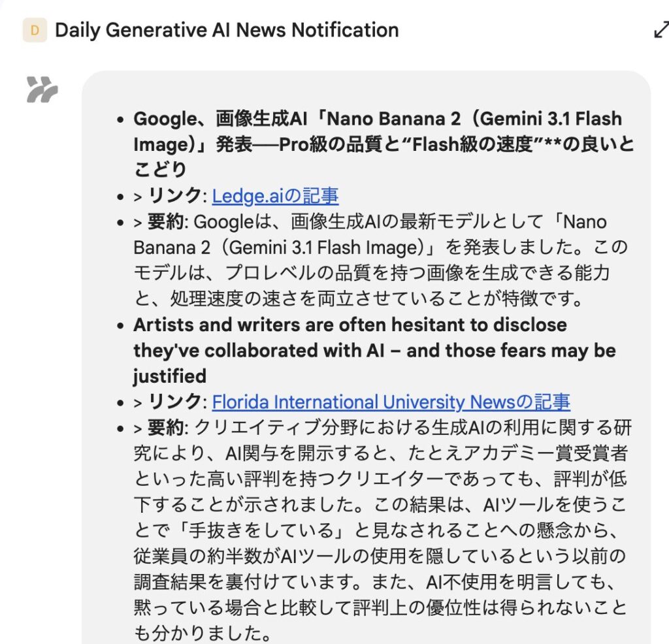The image size is (669, 644).
Task: Click the Daily Generative AI News Notification title
Action: 227,30
